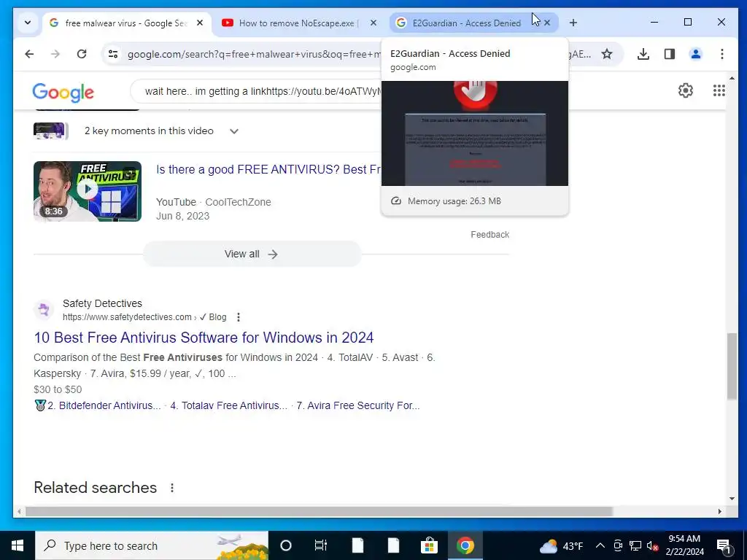Open Microsoft Store from taskbar

(x=429, y=545)
